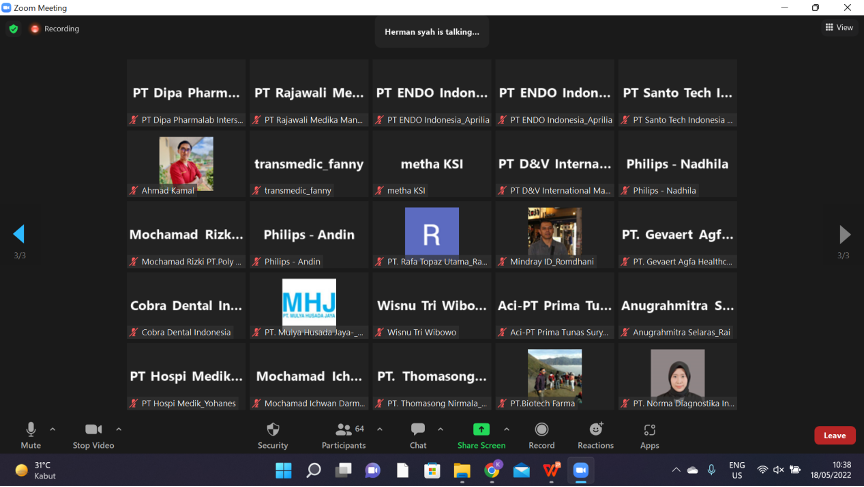Open File Explorer from taskbar
The width and height of the screenshot is (864, 487).
point(462,470)
